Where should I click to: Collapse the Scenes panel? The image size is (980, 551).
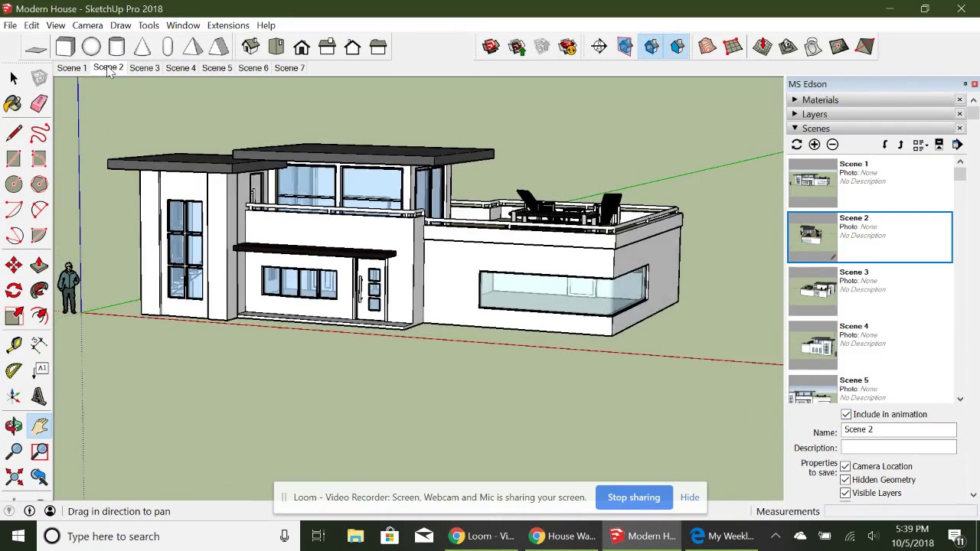point(795,129)
